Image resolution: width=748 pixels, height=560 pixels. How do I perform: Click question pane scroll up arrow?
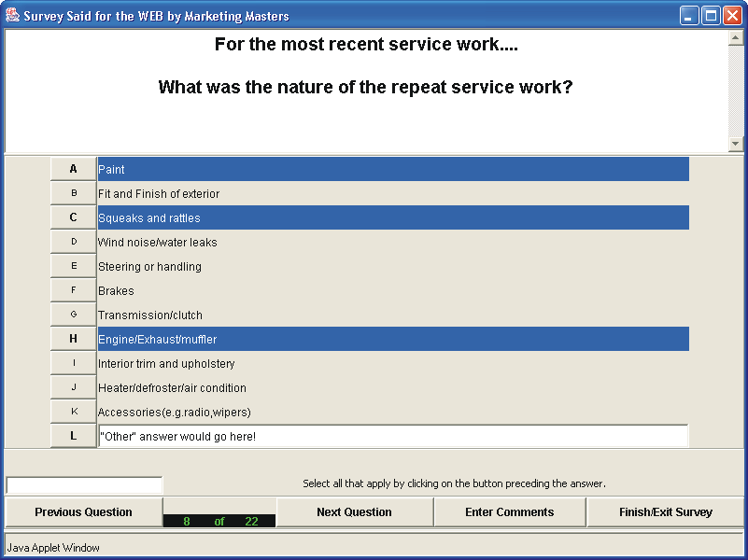click(x=736, y=37)
